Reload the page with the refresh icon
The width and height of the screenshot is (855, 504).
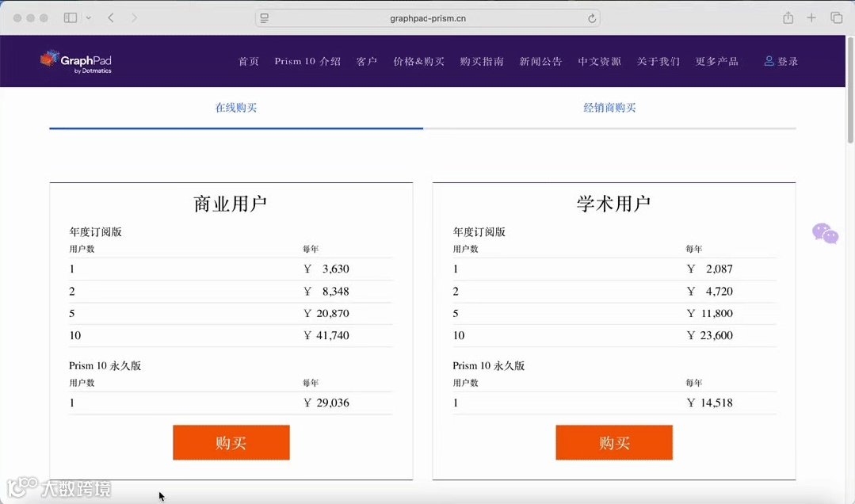tap(592, 18)
